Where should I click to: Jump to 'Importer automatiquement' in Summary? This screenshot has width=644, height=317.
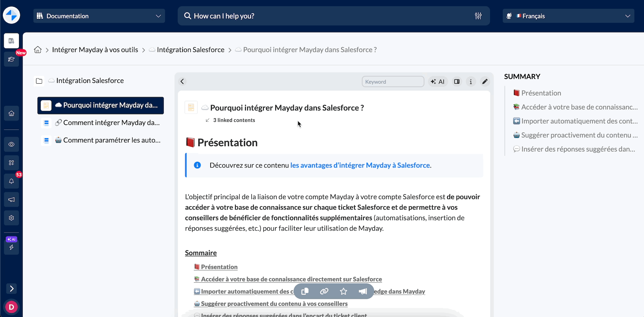[x=579, y=121]
